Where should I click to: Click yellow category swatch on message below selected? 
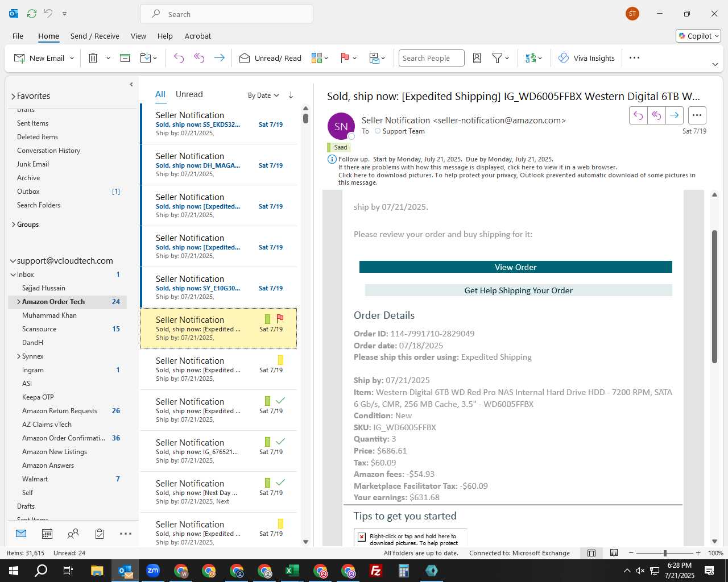click(280, 360)
